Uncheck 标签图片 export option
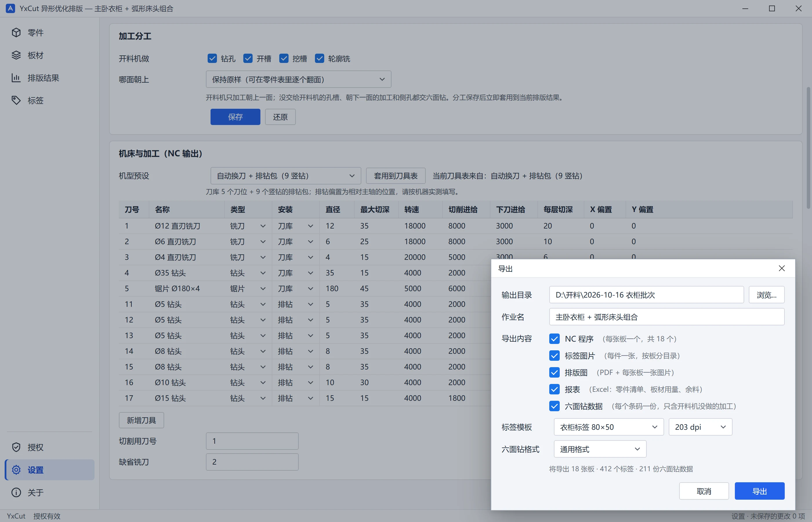The image size is (812, 522). [554, 356]
